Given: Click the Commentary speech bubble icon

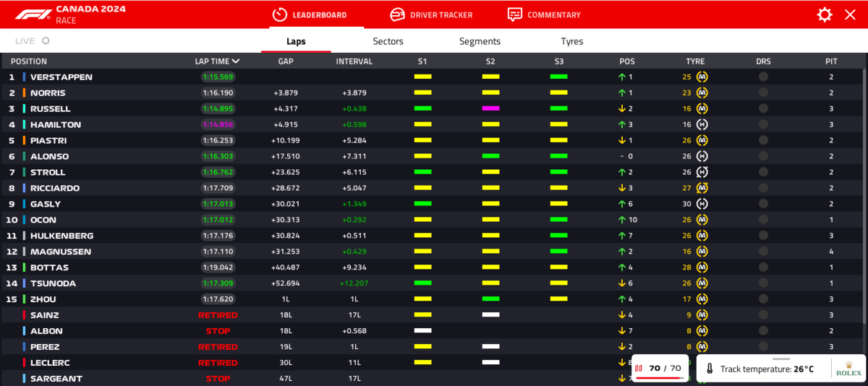Looking at the screenshot, I should [515, 14].
